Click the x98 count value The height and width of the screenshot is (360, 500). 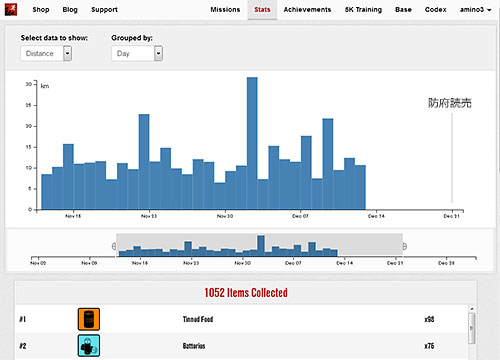point(429,319)
